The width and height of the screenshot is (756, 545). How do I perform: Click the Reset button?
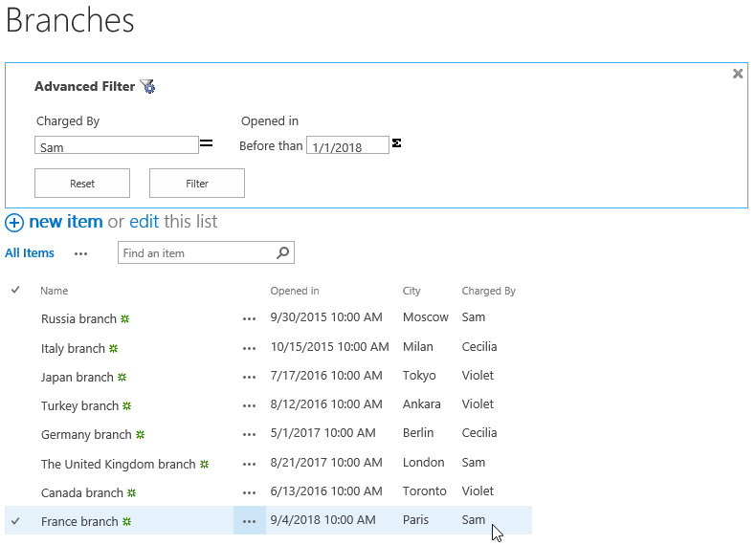[x=82, y=184]
